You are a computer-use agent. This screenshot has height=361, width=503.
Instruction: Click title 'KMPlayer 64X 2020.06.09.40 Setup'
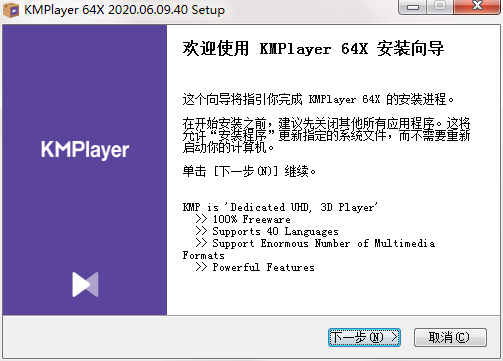tap(124, 10)
